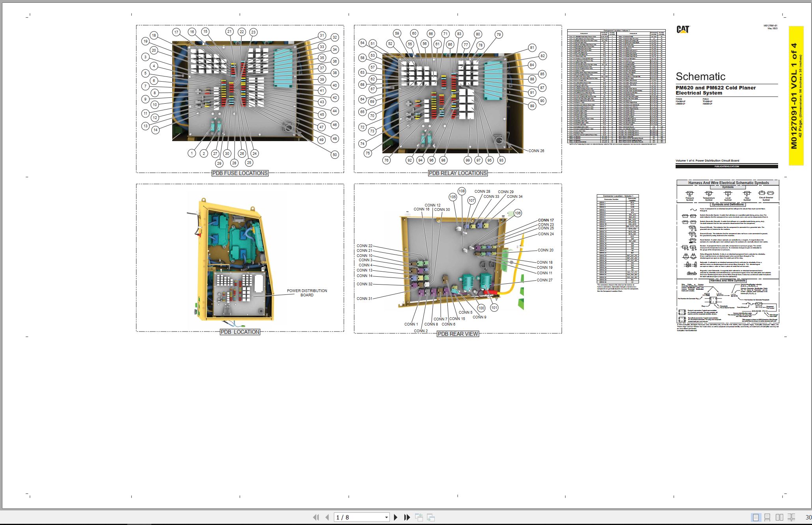The height and width of the screenshot is (525, 812).
Task: Click the 'CONN 22' label in rear view
Action: coord(364,246)
